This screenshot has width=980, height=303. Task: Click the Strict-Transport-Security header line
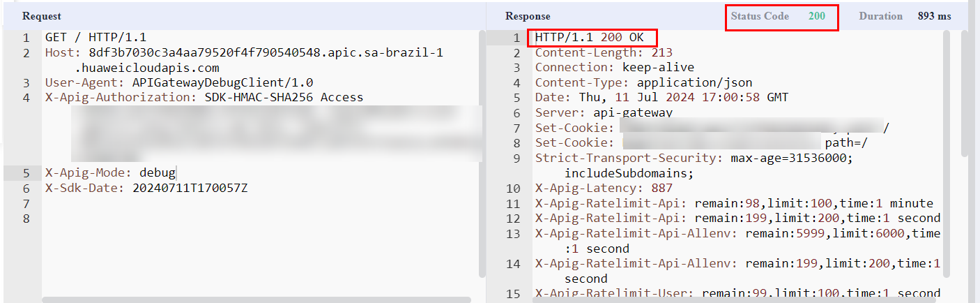click(x=694, y=158)
